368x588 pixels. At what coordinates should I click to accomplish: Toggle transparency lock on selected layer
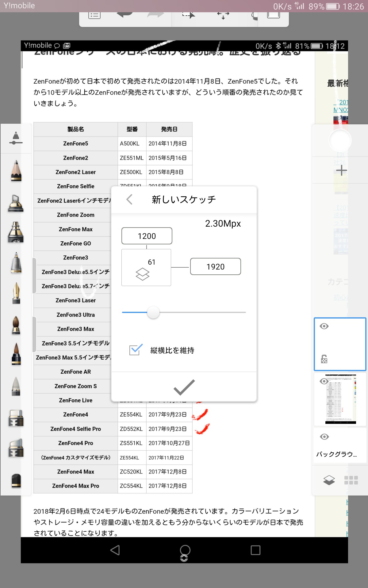324,359
